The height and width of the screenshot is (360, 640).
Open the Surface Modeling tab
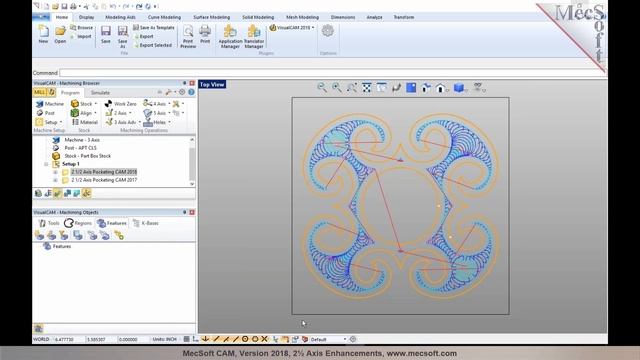pyautogui.click(x=211, y=17)
